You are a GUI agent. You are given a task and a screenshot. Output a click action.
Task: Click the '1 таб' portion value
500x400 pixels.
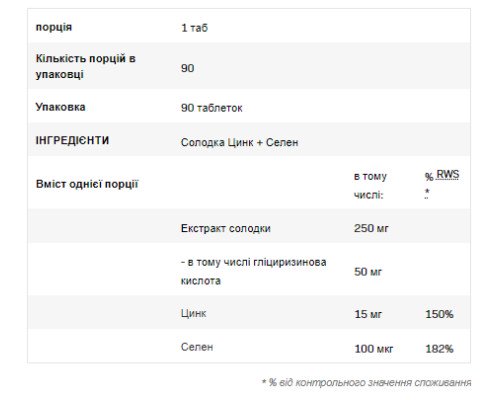(x=194, y=28)
